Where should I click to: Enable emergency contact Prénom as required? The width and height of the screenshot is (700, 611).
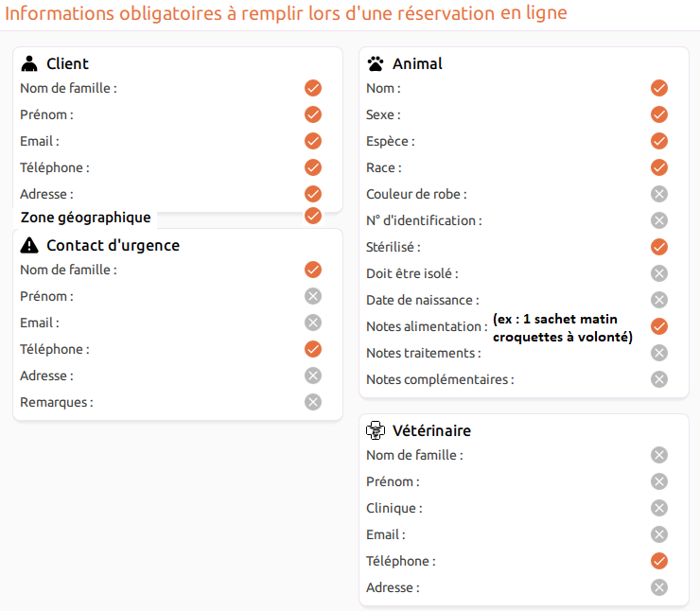(313, 296)
